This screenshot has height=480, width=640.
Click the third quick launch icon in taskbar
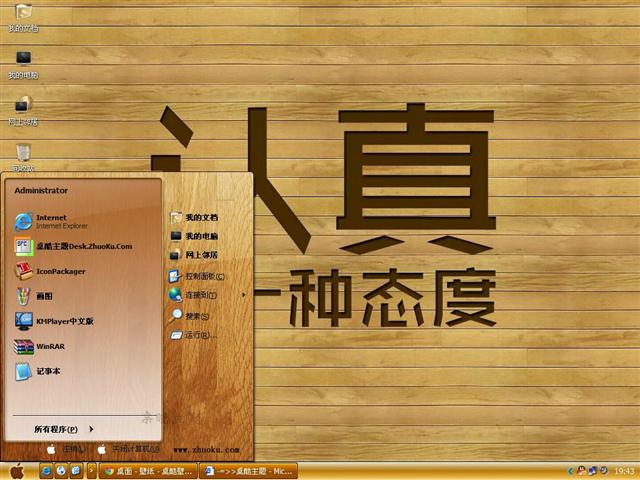(x=76, y=471)
